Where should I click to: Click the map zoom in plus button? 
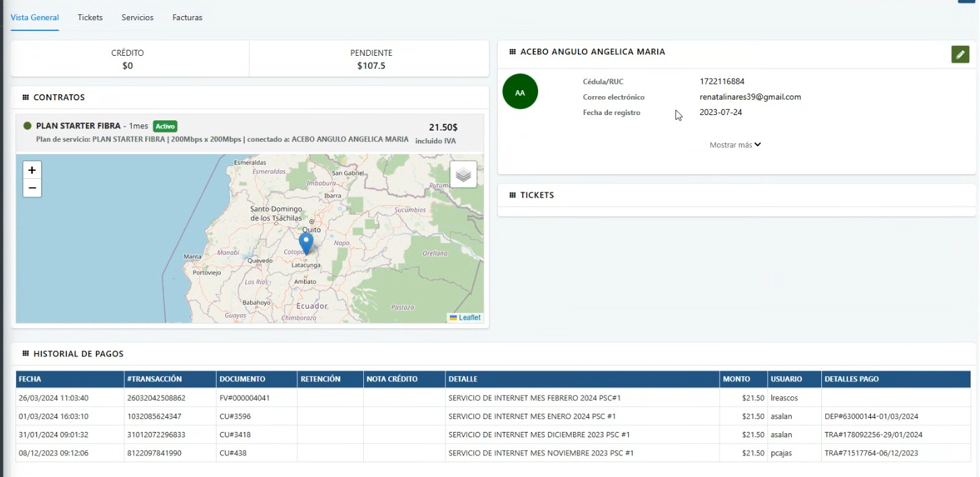[x=32, y=170]
